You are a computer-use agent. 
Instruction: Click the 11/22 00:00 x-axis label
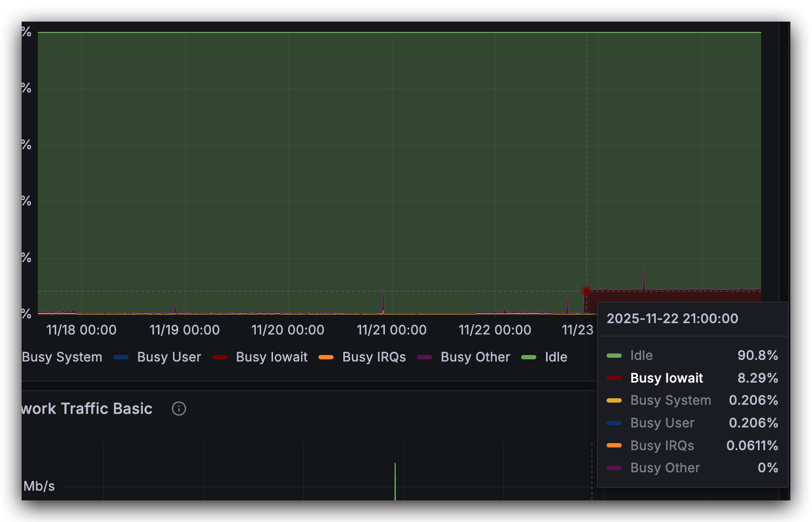point(495,330)
